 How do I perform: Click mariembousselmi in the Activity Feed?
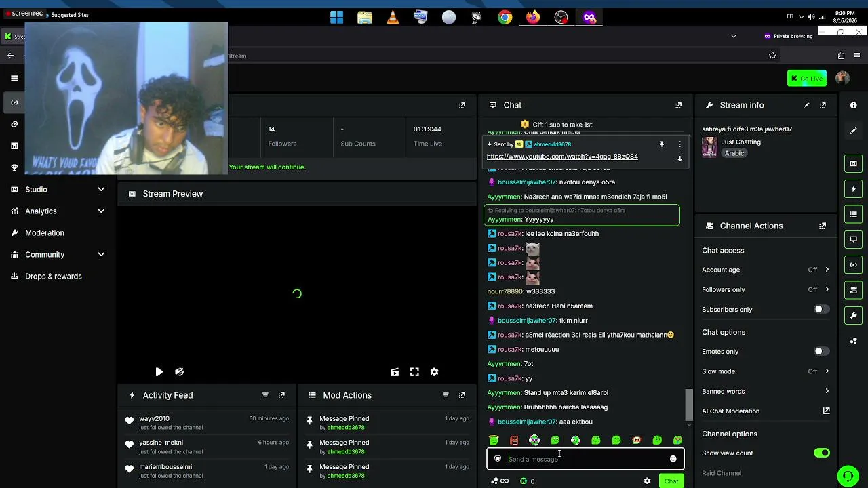[165, 467]
